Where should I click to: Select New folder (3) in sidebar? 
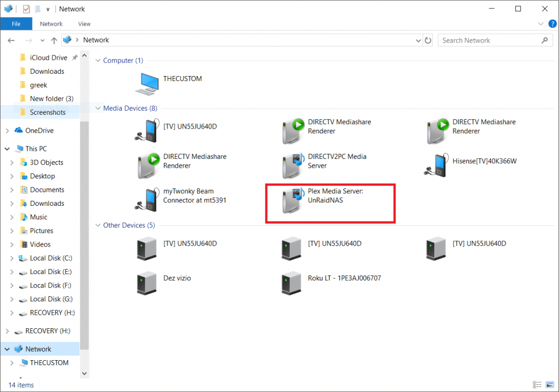[x=51, y=98]
